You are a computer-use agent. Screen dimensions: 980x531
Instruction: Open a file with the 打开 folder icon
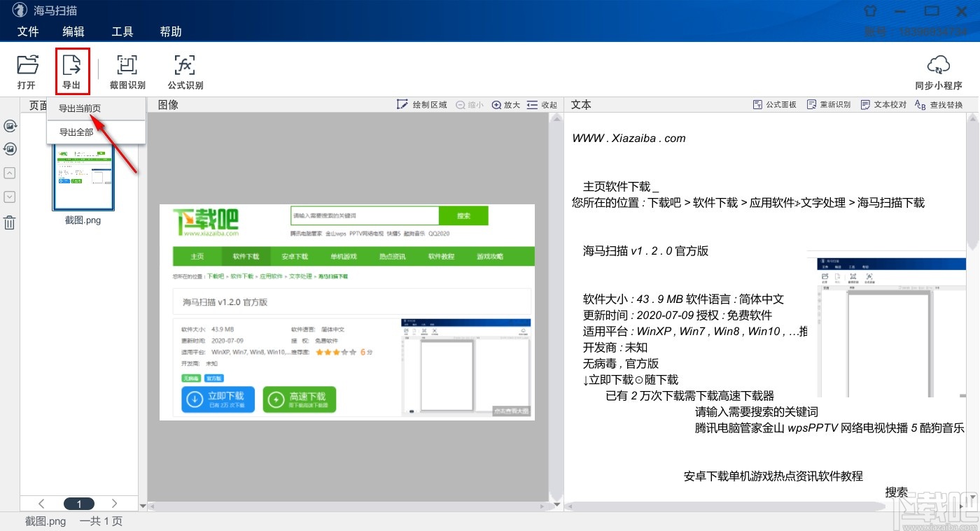(27, 72)
